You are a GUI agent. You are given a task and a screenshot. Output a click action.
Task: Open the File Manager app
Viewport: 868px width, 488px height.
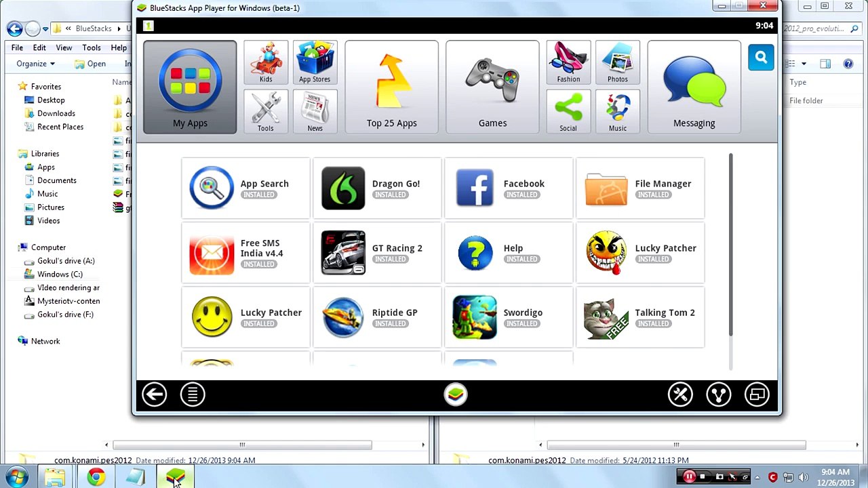[640, 188]
